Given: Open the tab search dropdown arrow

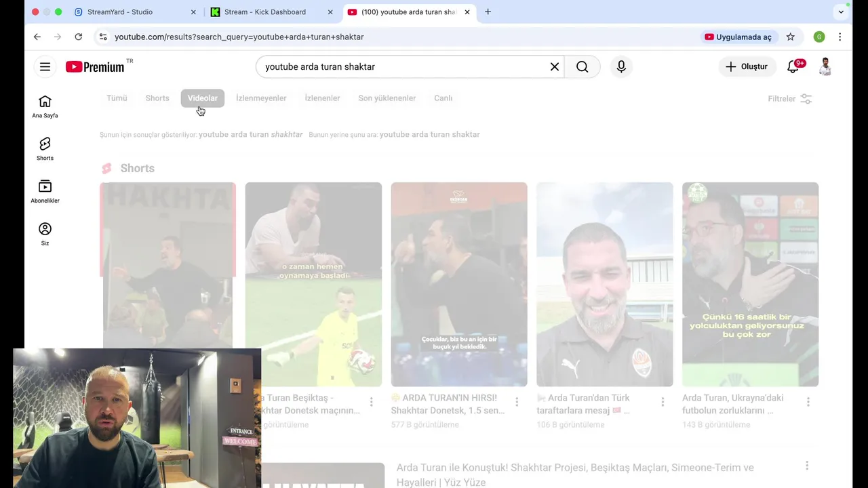Looking at the screenshot, I should [x=841, y=12].
